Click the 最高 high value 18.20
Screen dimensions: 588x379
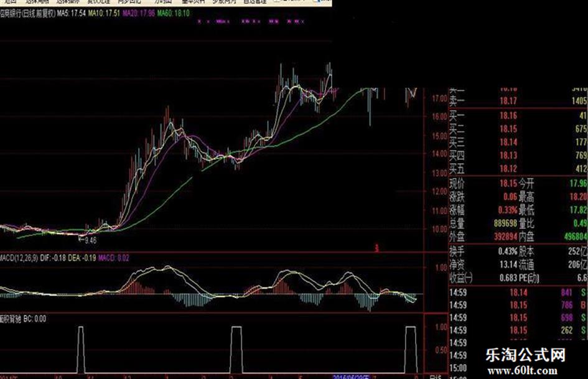pos(578,197)
